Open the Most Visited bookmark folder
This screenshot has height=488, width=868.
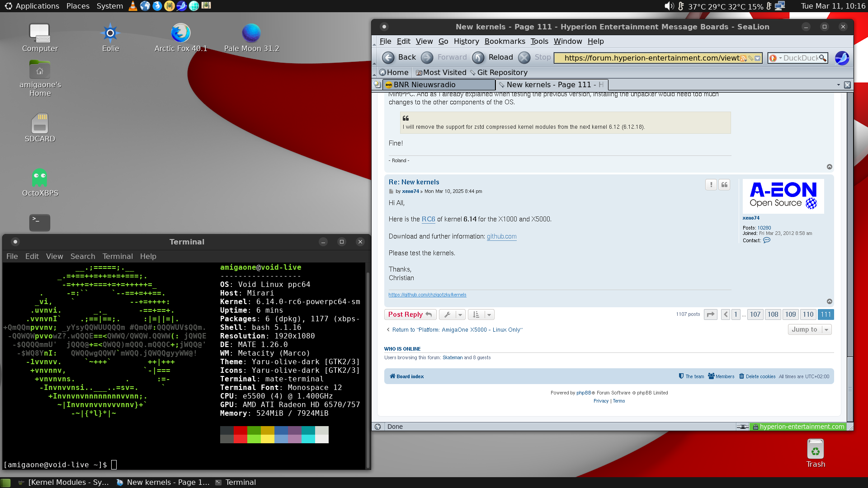click(x=441, y=72)
